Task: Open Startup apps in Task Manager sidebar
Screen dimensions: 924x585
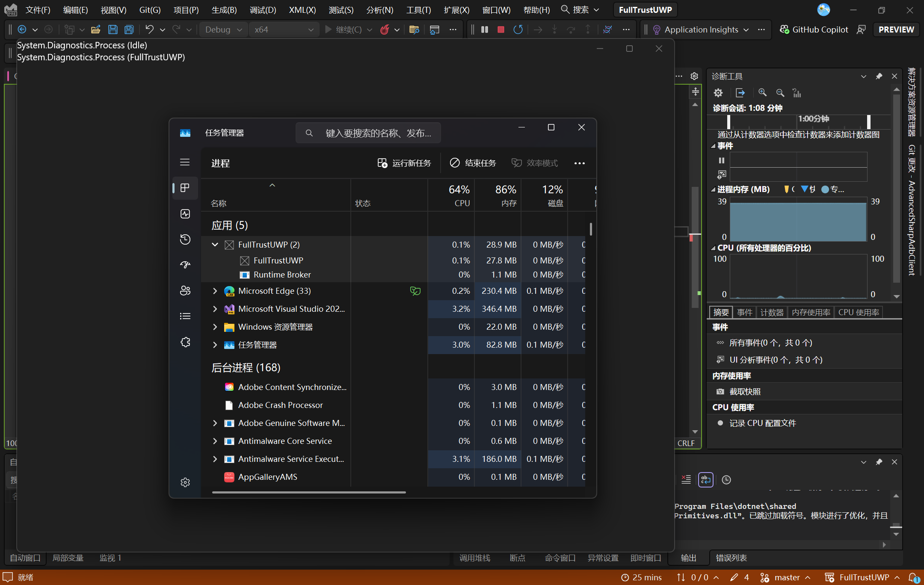Action: pyautogui.click(x=185, y=265)
